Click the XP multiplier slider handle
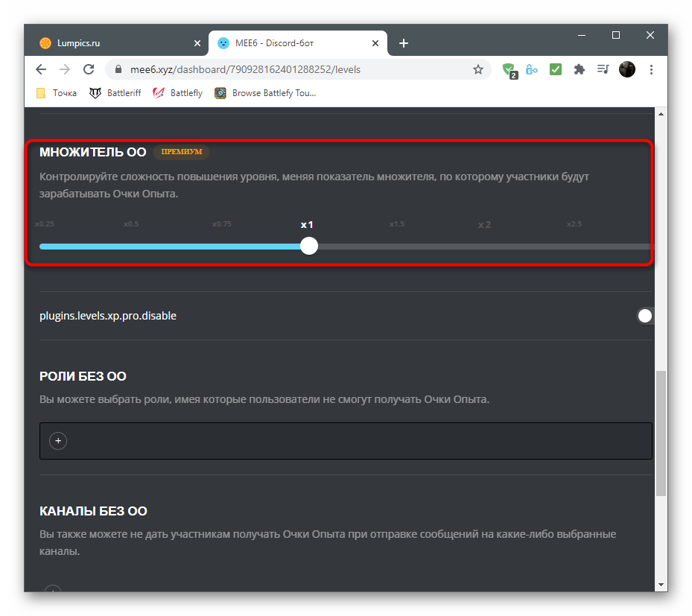 pyautogui.click(x=309, y=246)
